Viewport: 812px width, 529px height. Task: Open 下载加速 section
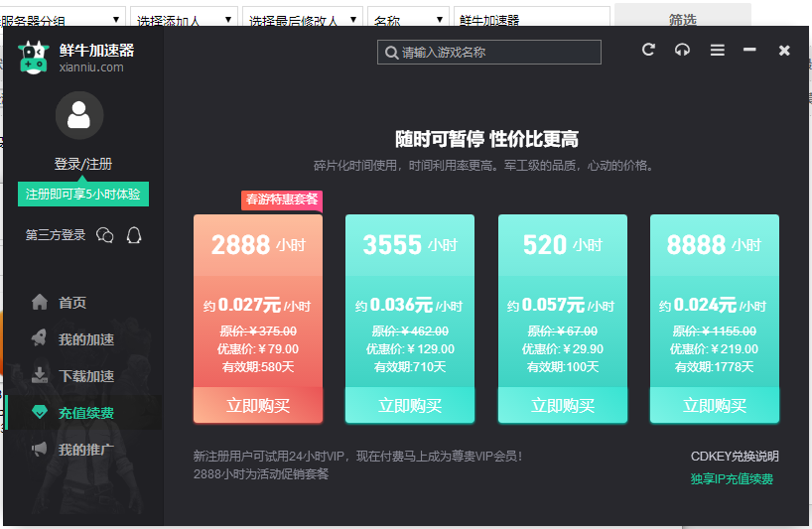(82, 376)
